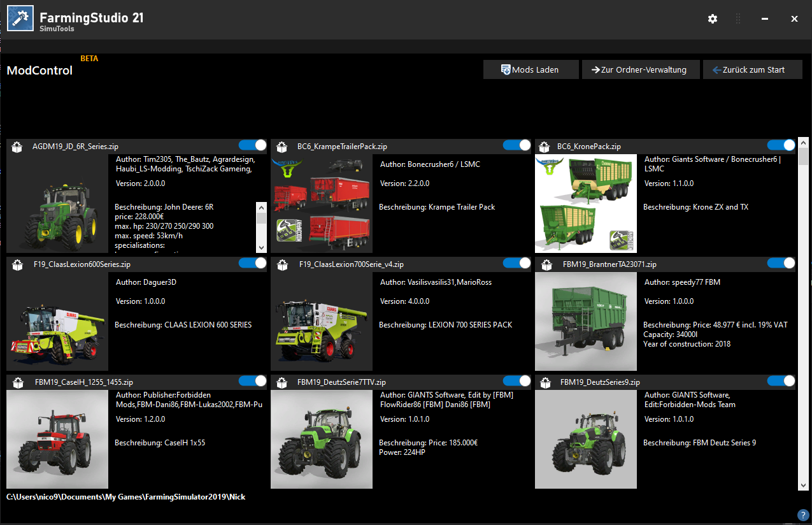This screenshot has height=525, width=812.
Task: Toggle the F19_ClaasLexion600Series mod switch
Action: (253, 263)
